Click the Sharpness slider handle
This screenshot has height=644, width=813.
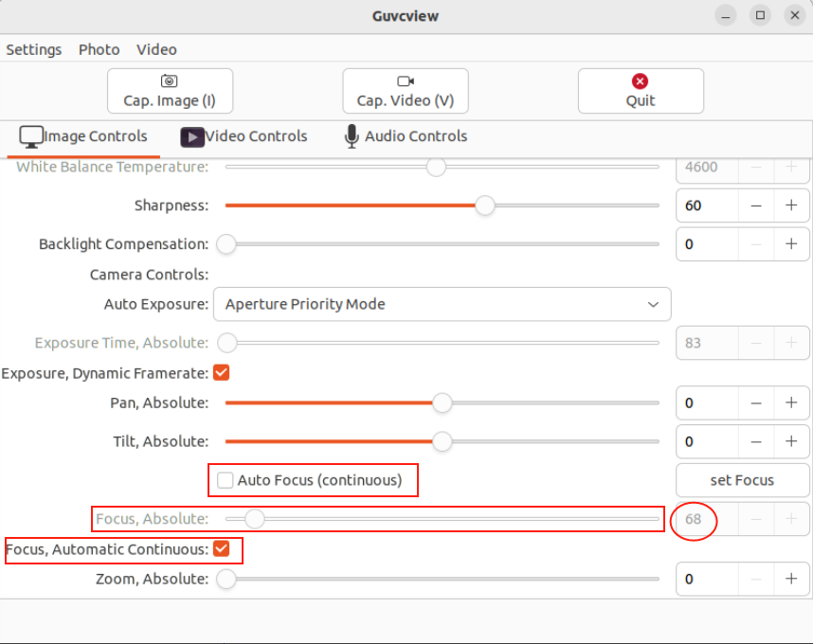485,206
